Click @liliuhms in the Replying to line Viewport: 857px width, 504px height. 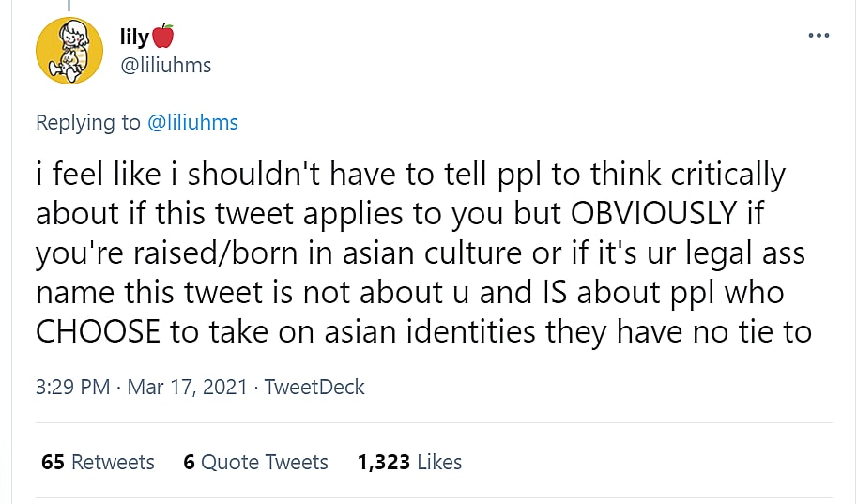(192, 122)
